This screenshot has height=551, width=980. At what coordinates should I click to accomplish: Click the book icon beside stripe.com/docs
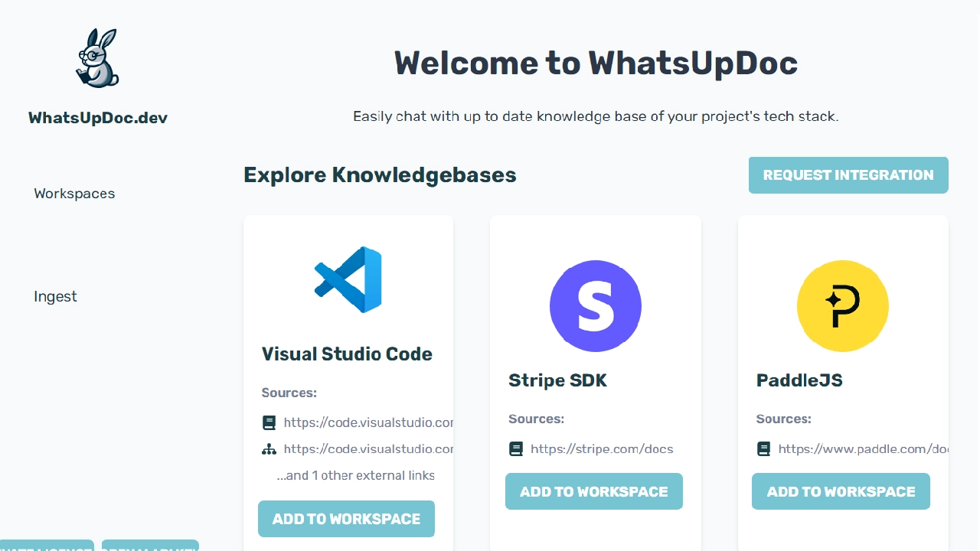pyautogui.click(x=516, y=449)
